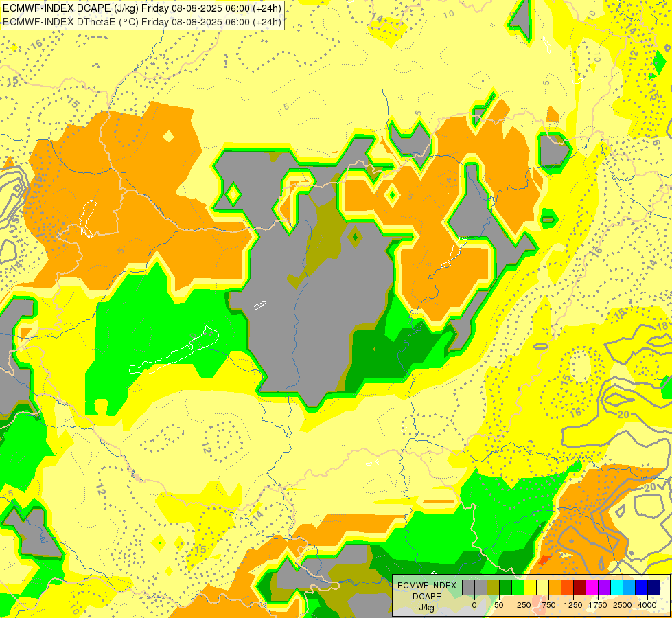Click the 1250 legend scale value
Image resolution: width=672 pixels, height=618 pixels.
573,605
